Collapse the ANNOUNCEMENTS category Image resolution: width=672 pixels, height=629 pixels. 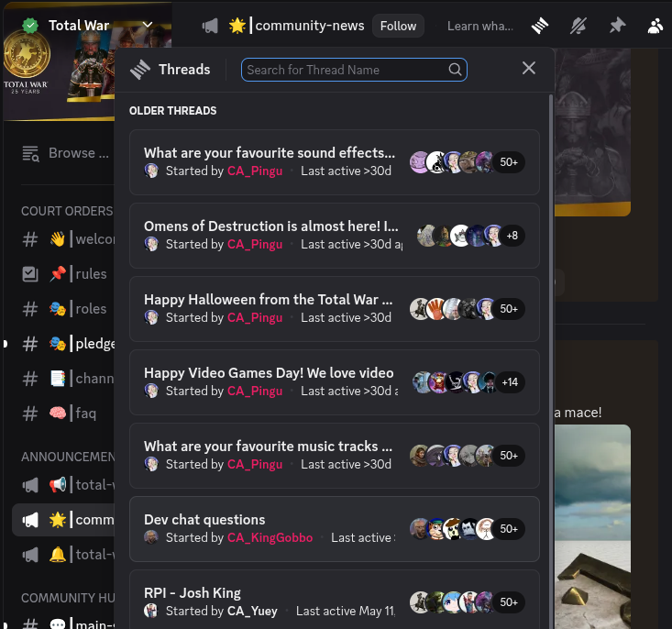pyautogui.click(x=68, y=457)
